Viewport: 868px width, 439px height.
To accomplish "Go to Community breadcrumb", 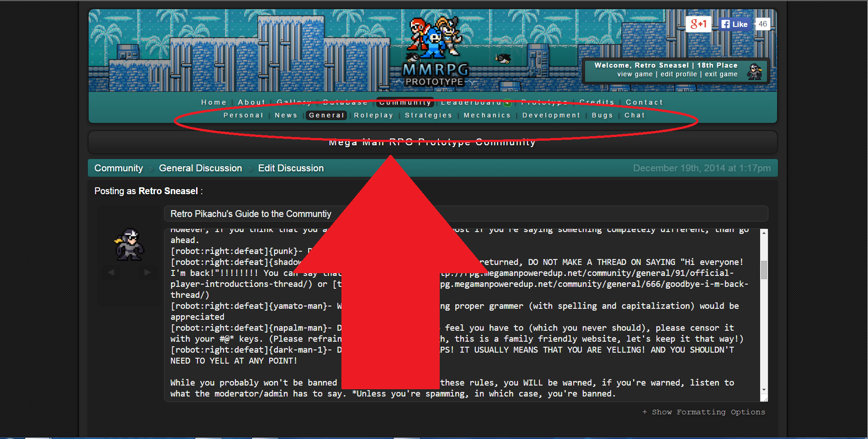I will pyautogui.click(x=118, y=168).
